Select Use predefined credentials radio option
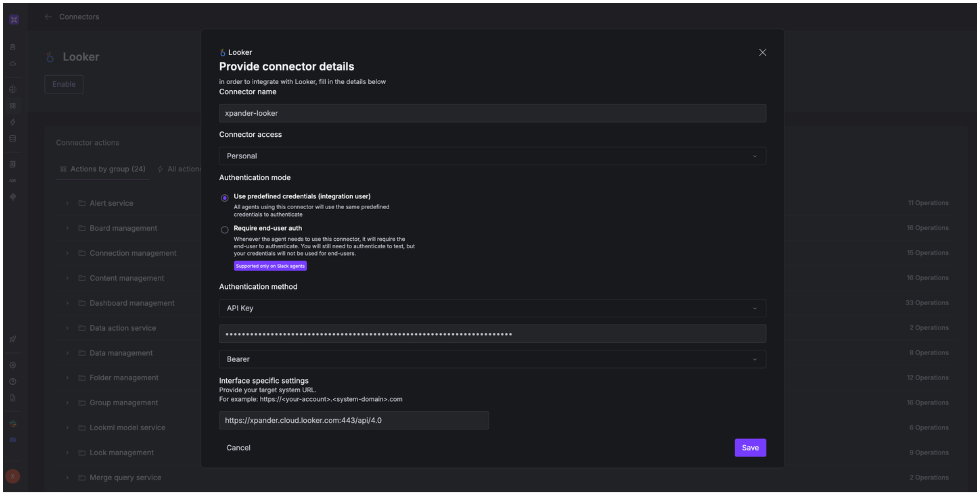The image size is (980, 495). click(225, 198)
